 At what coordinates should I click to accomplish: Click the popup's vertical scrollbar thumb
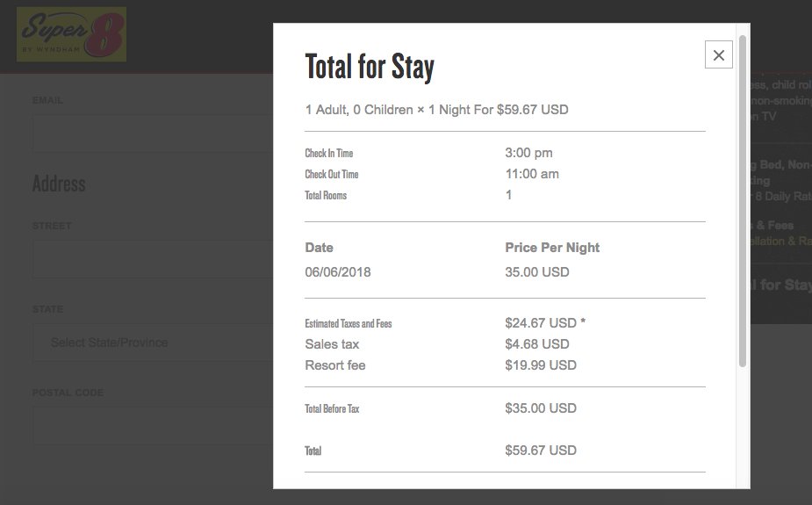(x=743, y=202)
